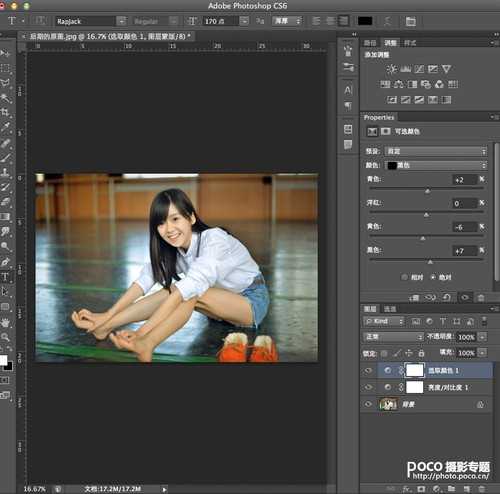
Task: Hide the Selective Color 1 layer
Action: [368, 370]
